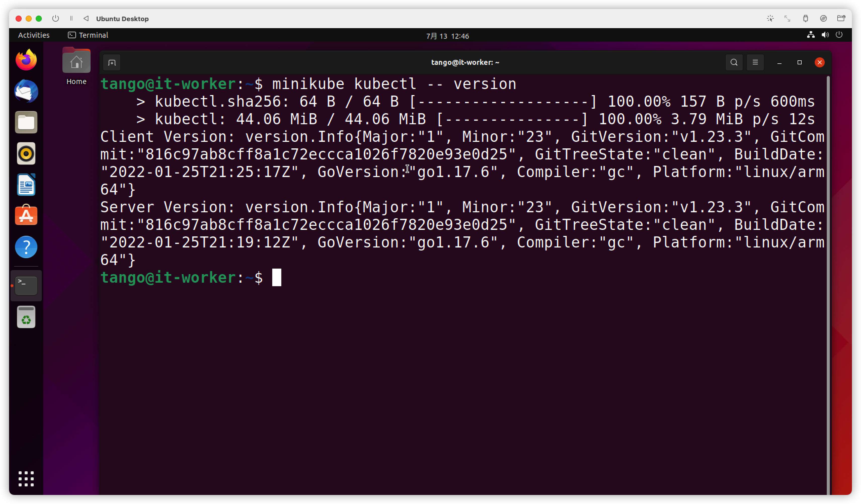Click the terminal search icon
Viewport: 861px width, 504px height.
pyautogui.click(x=734, y=62)
